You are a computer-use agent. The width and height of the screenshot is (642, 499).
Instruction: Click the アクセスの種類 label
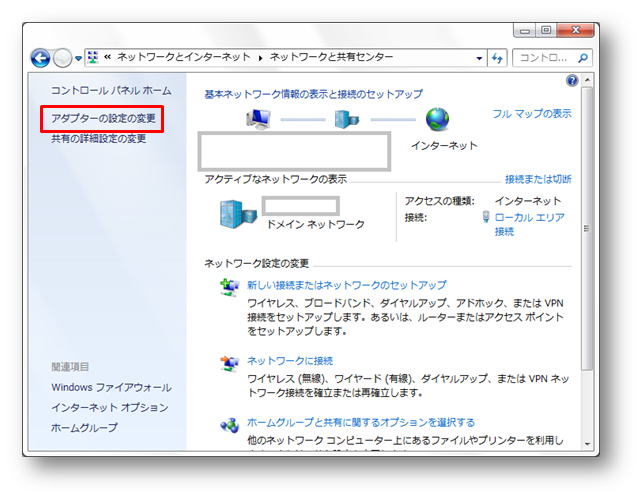click(440, 201)
